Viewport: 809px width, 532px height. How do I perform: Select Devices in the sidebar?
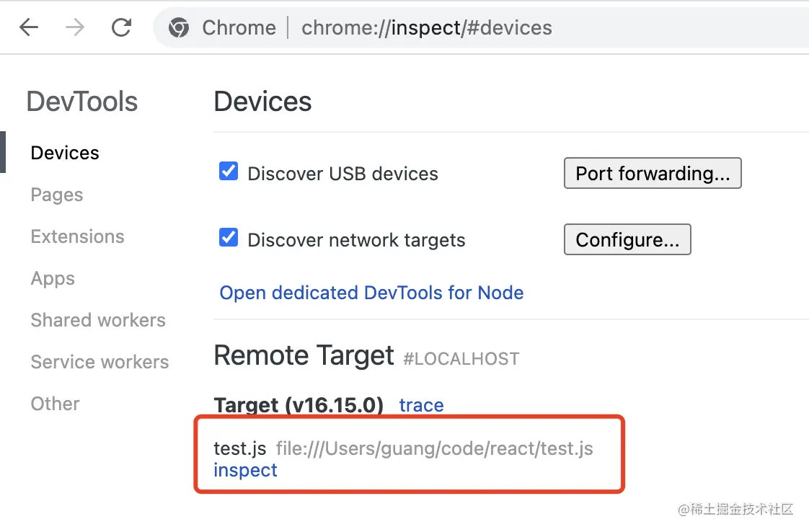coord(65,153)
